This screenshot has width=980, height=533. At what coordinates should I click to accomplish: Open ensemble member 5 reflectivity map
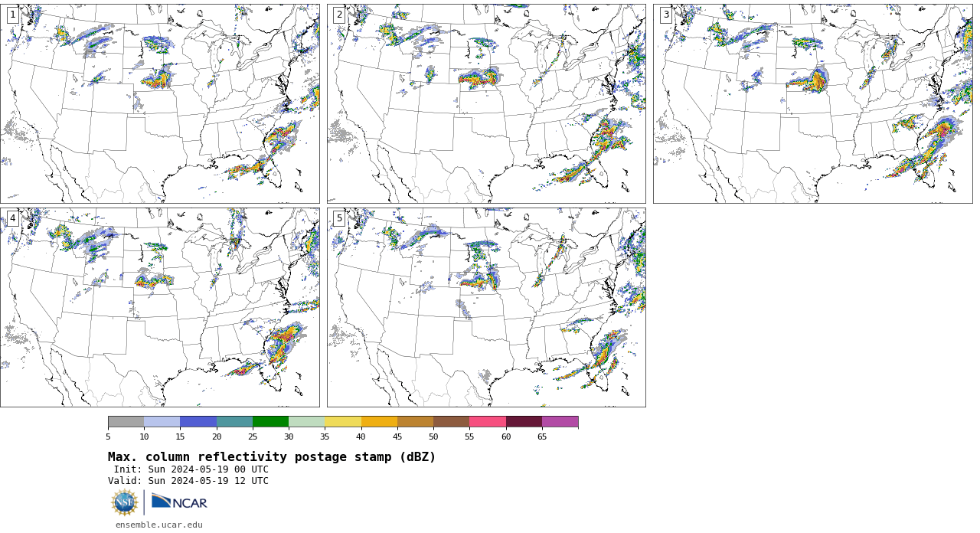486,307
